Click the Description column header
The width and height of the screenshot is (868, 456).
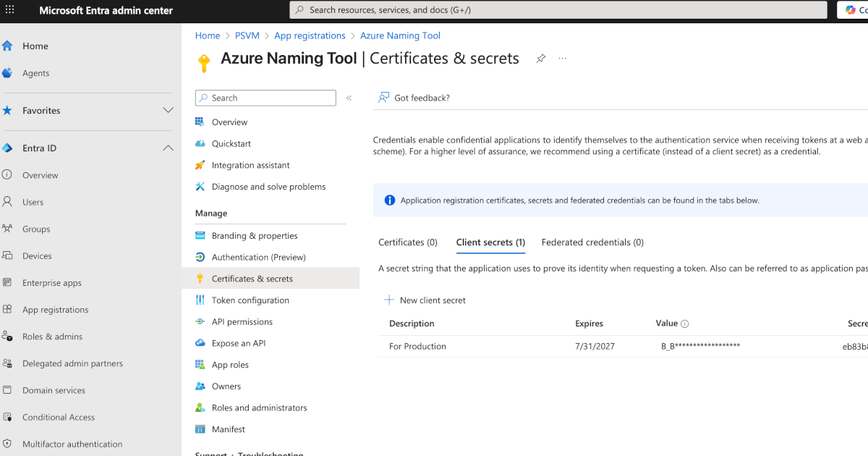pyautogui.click(x=412, y=324)
